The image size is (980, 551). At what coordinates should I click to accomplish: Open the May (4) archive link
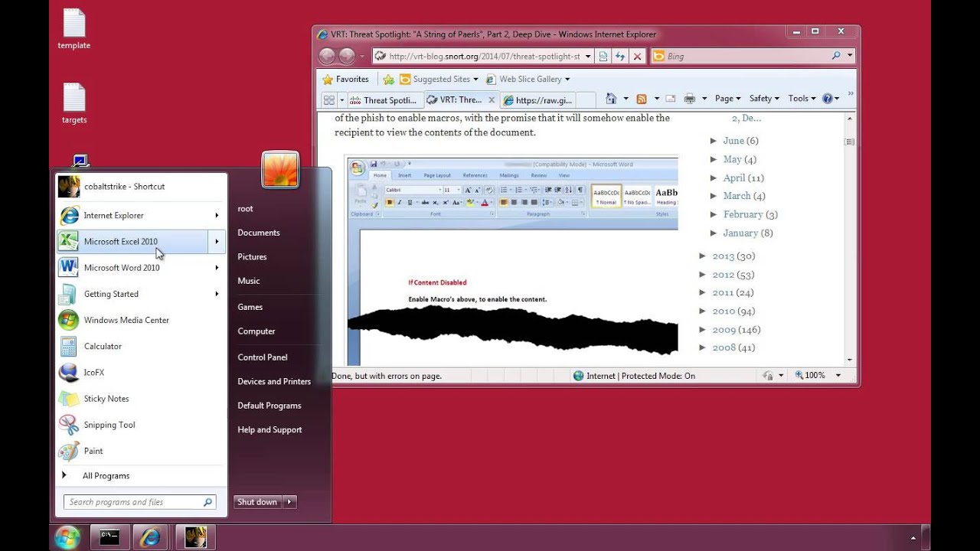tap(733, 159)
